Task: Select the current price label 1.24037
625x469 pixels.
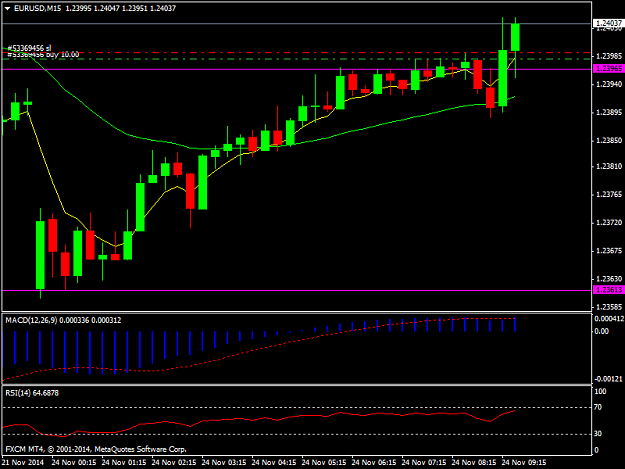Action: 609,24
